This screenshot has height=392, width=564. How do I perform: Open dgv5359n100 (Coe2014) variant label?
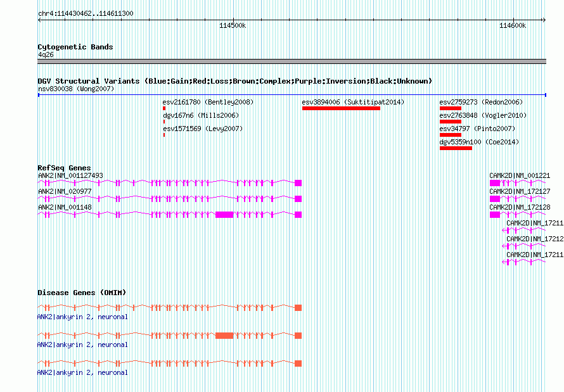pos(480,142)
